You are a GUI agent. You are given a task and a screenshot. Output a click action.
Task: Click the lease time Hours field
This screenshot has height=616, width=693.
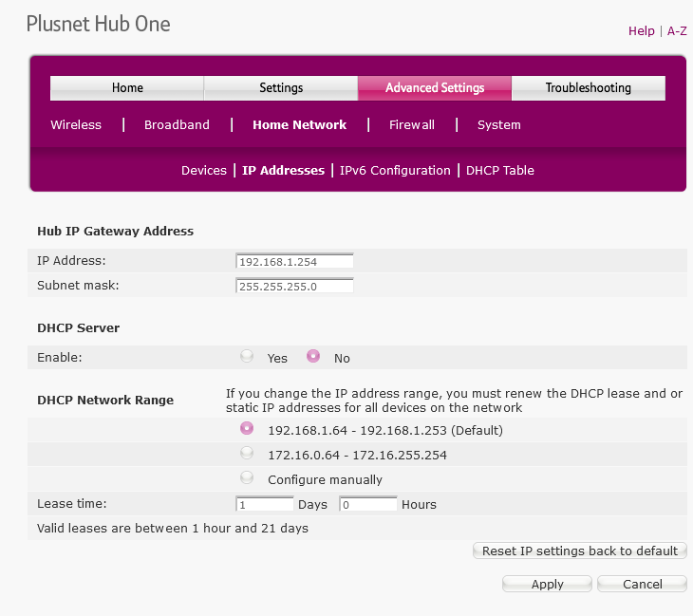(368, 504)
